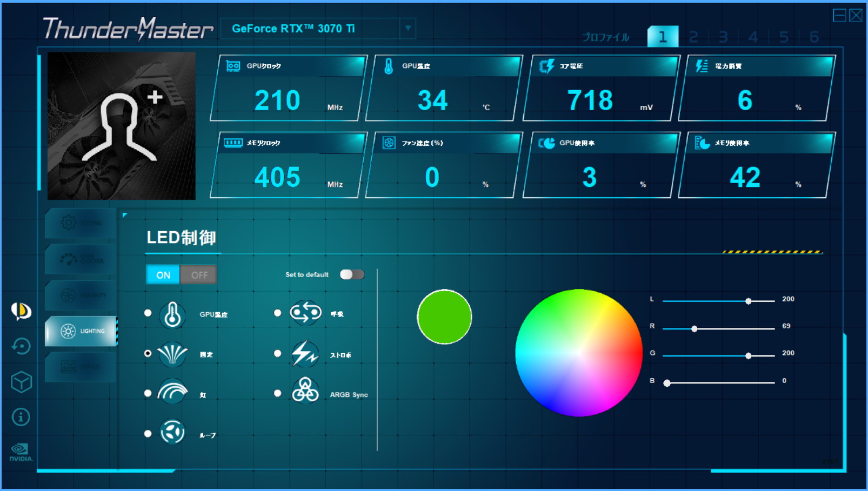Select GPU温度 lighting mode radio button
868x491 pixels.
(x=148, y=313)
